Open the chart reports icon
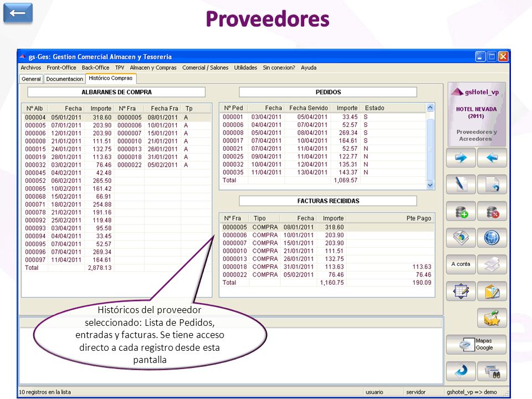Screen dimensions: 532x399 click(x=461, y=238)
